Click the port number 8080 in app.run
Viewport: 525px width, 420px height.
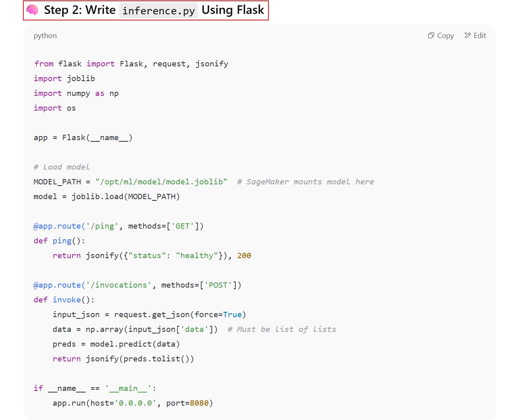(199, 403)
